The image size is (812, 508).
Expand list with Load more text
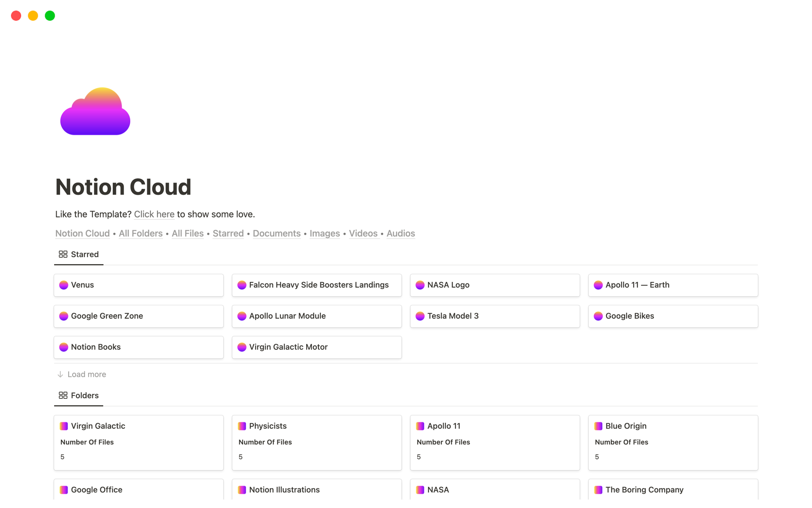pyautogui.click(x=87, y=374)
